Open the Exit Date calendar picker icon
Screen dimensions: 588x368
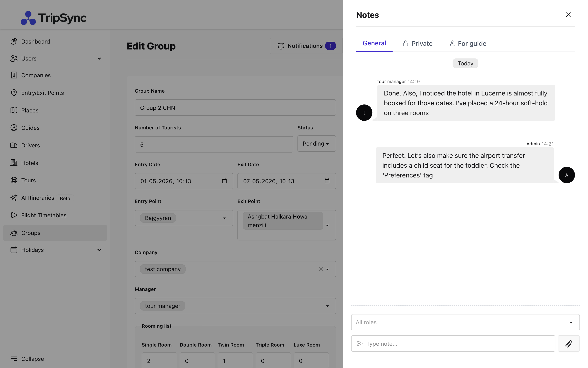(327, 181)
